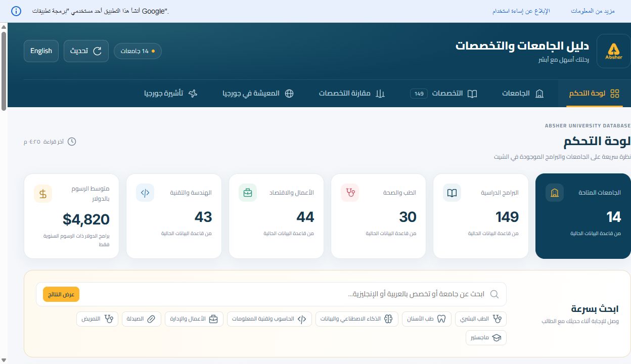This screenshot has height=364, width=631.
Task: Filter by طب الأسنان quick chip
Action: coord(426,319)
